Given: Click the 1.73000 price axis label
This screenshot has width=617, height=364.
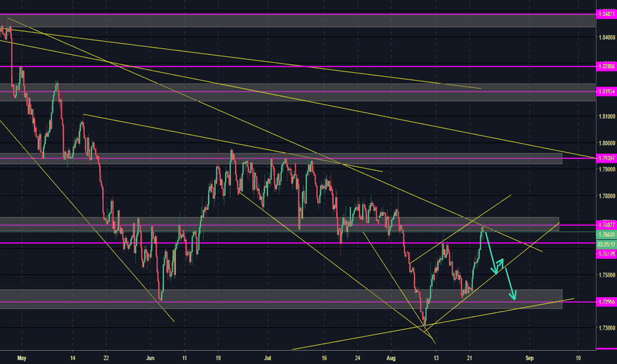Looking at the screenshot, I should click(x=607, y=328).
